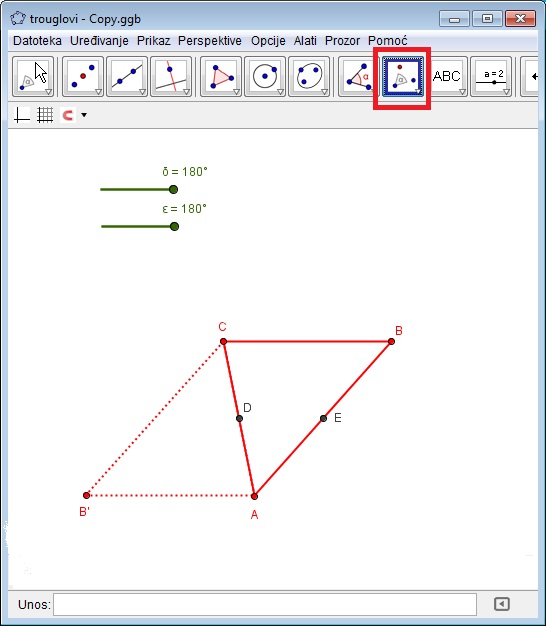Select the Ellipse conic tool
Image resolution: width=546 pixels, height=626 pixels.
pyautogui.click(x=309, y=77)
